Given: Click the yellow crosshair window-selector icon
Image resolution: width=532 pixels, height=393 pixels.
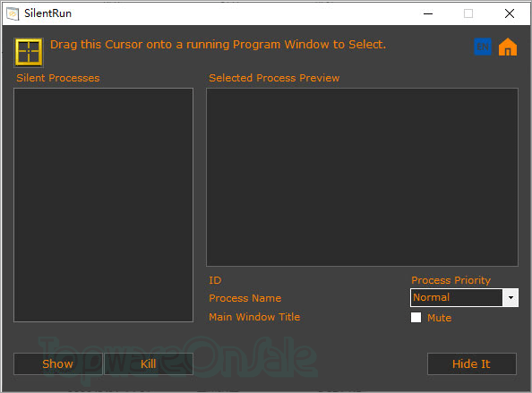Looking at the screenshot, I should [29, 52].
